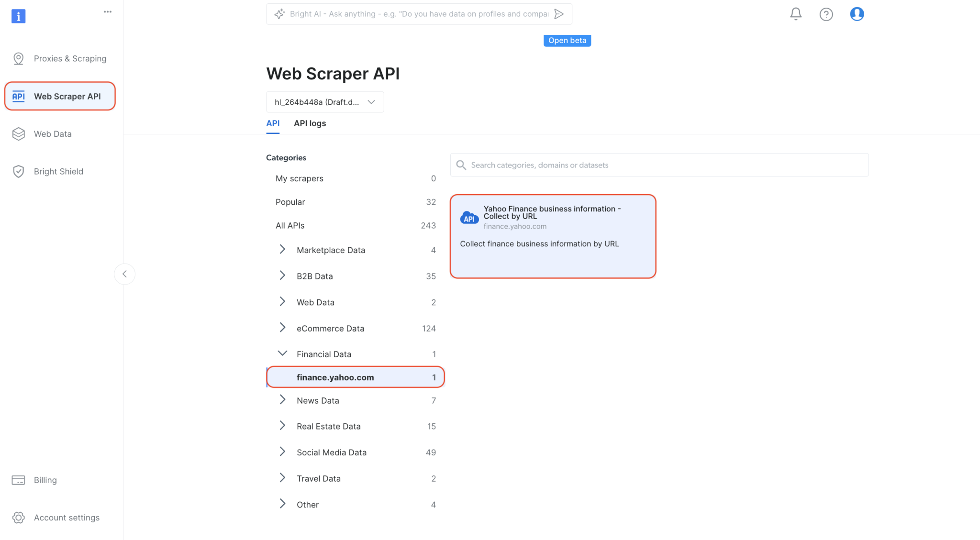Viewport: 980px width, 540px height.
Task: Click the search categories input field
Action: pos(659,165)
